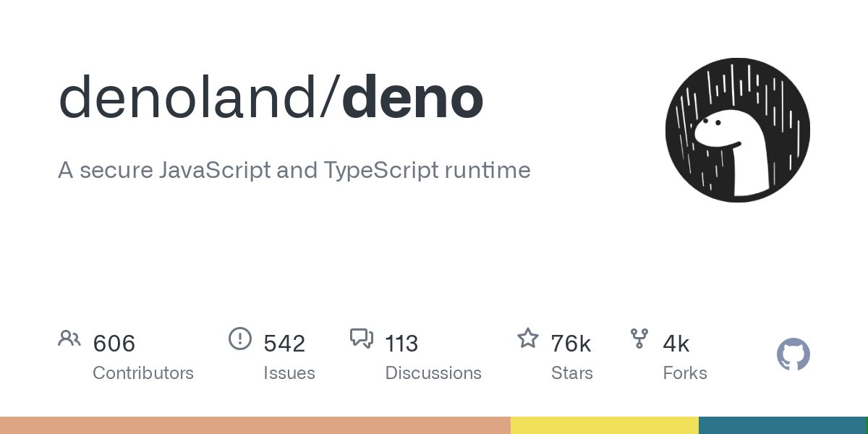Click the 606 contributors count
The width and height of the screenshot is (868, 434).
[x=114, y=344]
